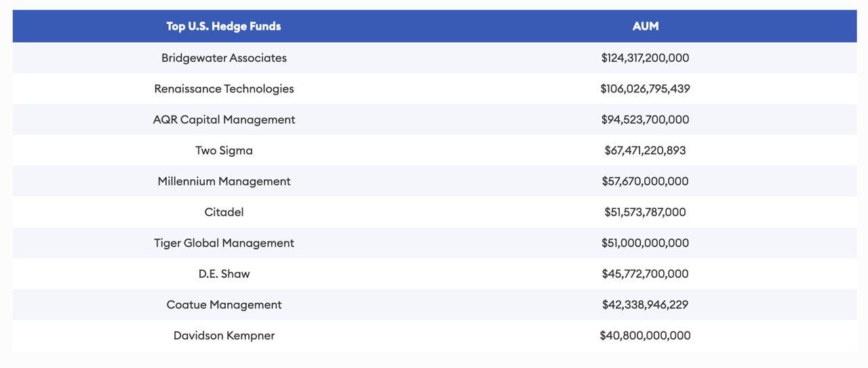Select the Millennium Management row name
This screenshot has width=868, height=368.
tap(224, 181)
